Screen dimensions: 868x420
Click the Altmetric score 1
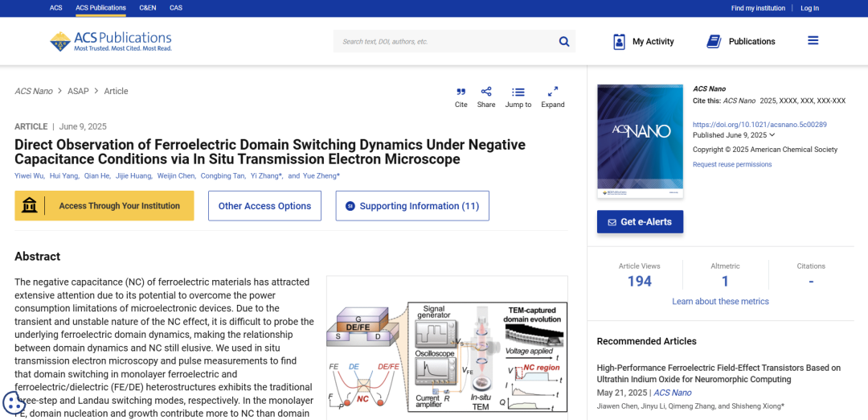tap(725, 282)
